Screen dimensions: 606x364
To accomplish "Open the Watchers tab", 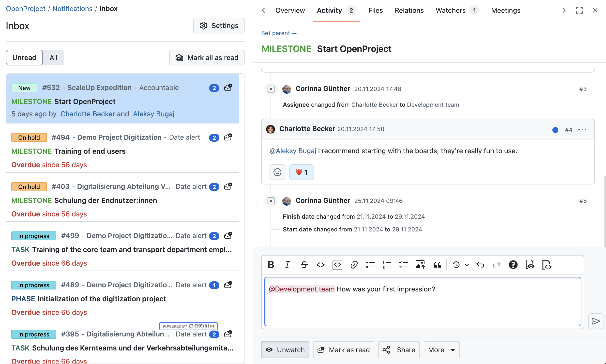I will pos(450,10).
